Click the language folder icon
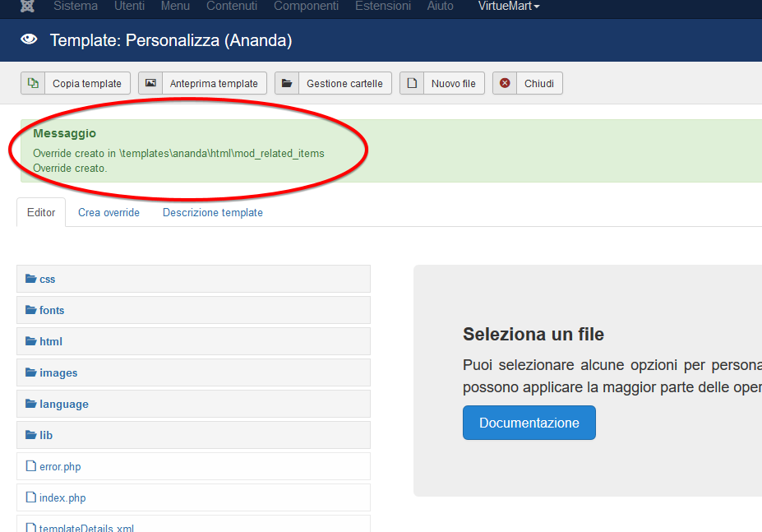The image size is (762, 532). point(31,404)
